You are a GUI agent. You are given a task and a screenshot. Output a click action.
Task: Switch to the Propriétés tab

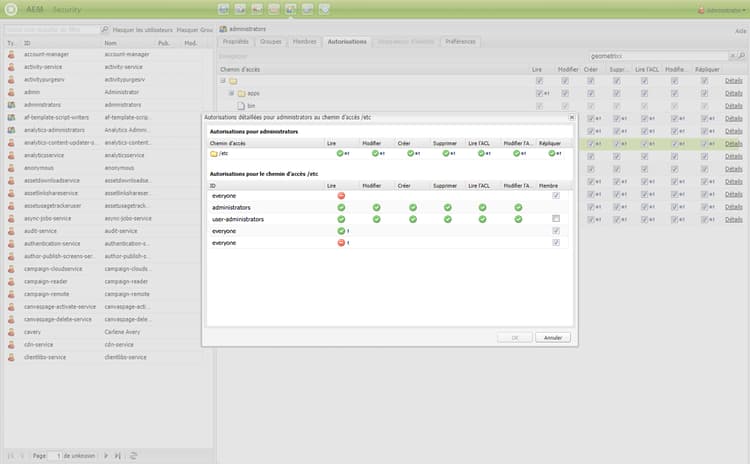236,42
